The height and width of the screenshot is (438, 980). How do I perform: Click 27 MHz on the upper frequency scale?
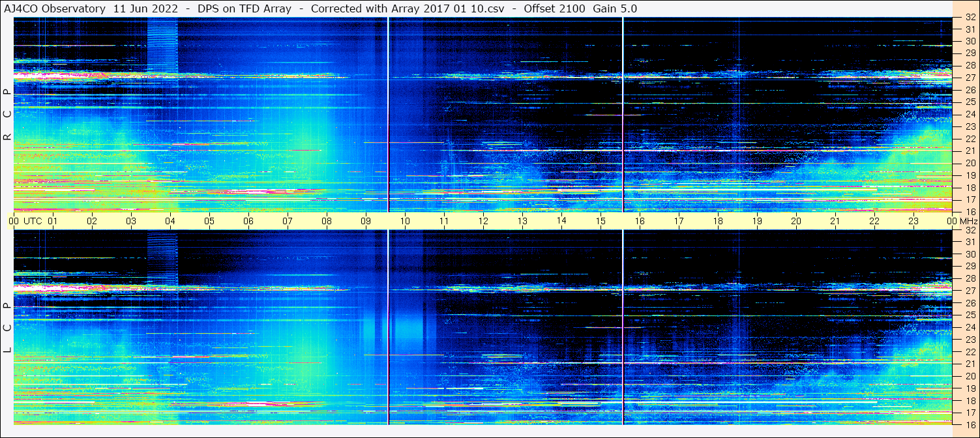pos(970,78)
